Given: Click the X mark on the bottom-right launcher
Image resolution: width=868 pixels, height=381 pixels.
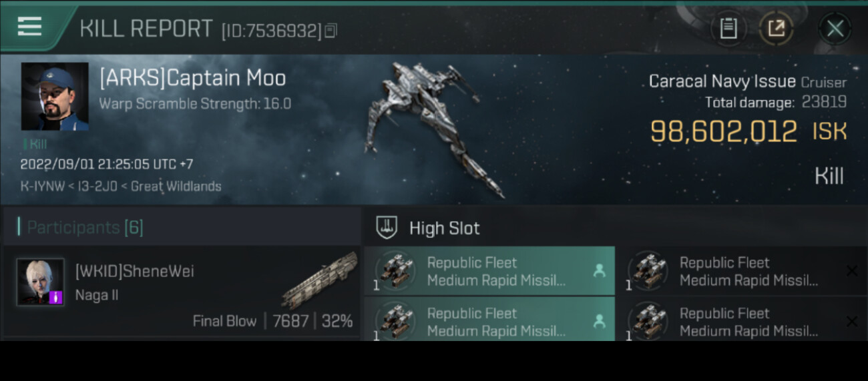Looking at the screenshot, I should [x=852, y=322].
